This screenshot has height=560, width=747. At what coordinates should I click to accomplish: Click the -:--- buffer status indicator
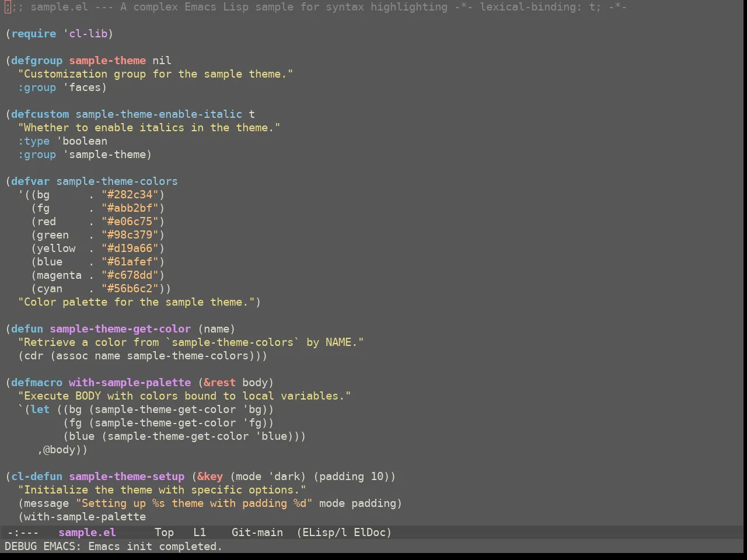[23, 532]
